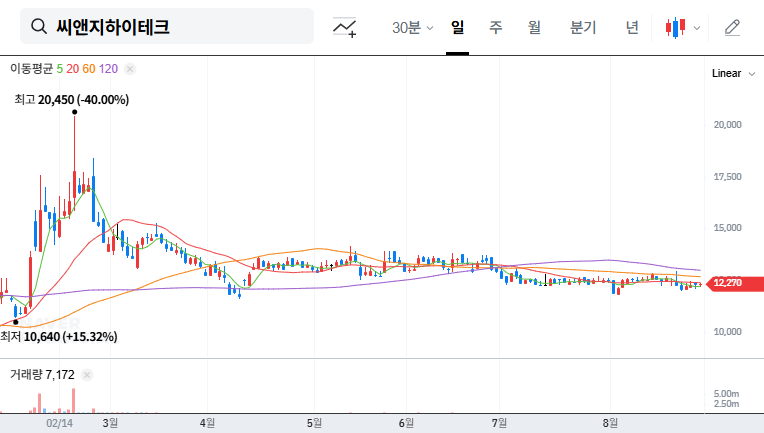The image size is (764, 433).
Task: Click the lowest-price marker dot
Action: (x=16, y=322)
